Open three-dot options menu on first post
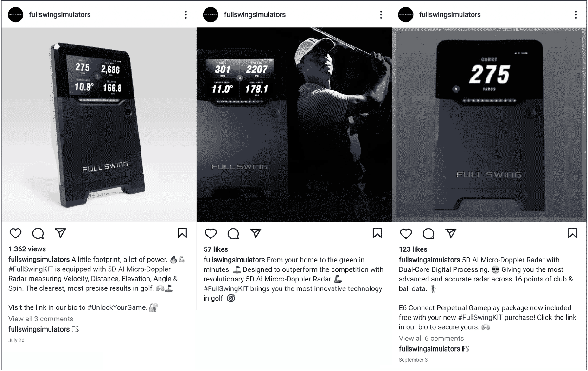Viewport: 588px width, 371px height. point(186,14)
